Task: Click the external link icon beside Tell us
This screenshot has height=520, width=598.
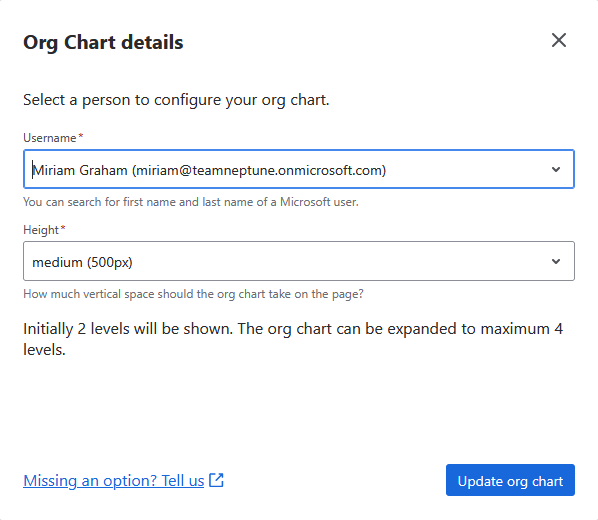Action: click(216, 480)
